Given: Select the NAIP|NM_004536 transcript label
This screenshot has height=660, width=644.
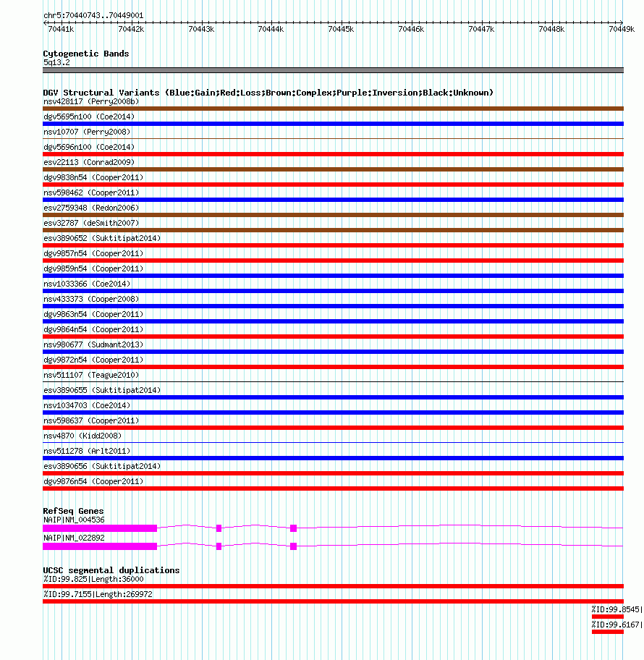Looking at the screenshot, I should coord(74,520).
